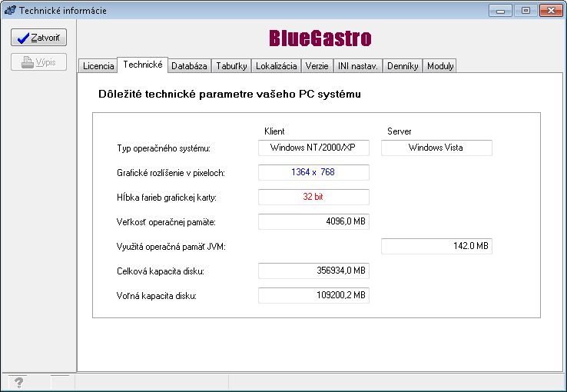
Task: Show the Verzie tab
Action: click(x=317, y=66)
